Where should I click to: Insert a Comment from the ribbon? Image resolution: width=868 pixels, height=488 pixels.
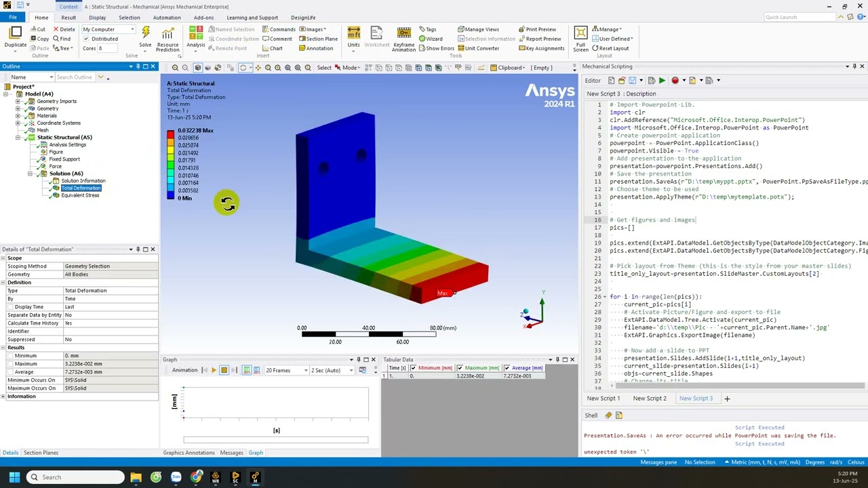[x=276, y=39]
